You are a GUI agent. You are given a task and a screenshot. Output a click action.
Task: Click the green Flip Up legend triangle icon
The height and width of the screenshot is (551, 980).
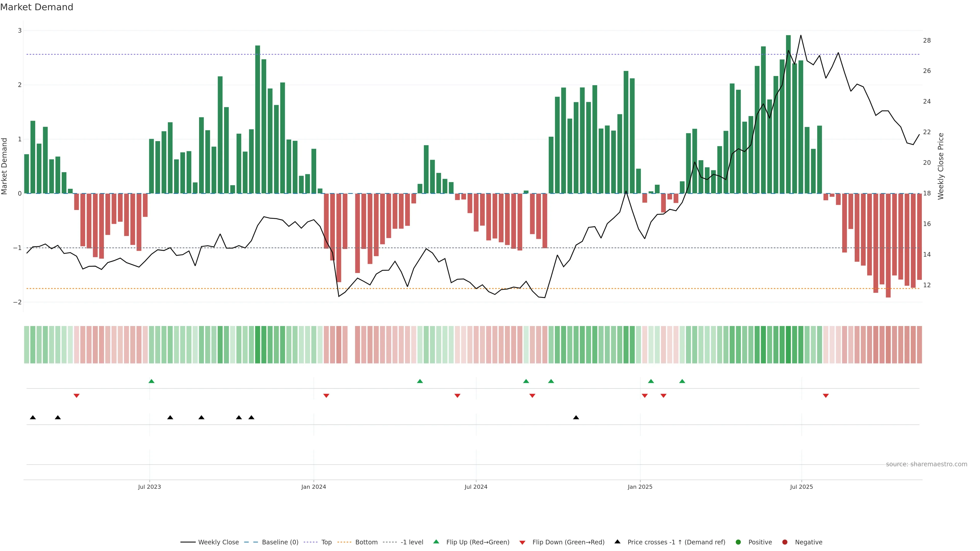[x=436, y=542]
